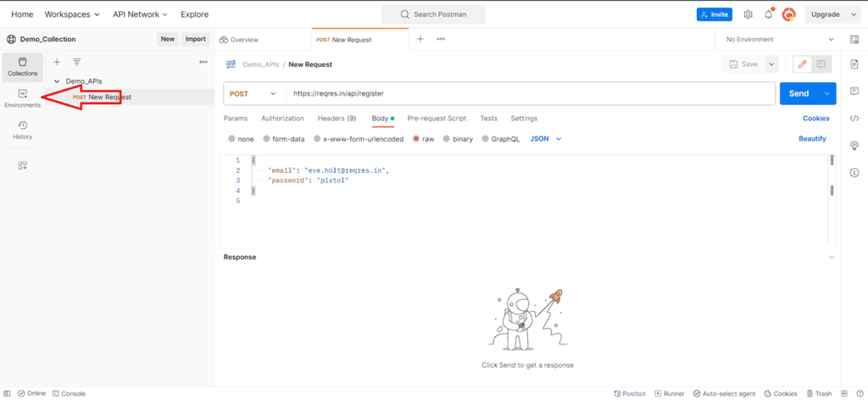Click the Send button

[x=798, y=93]
